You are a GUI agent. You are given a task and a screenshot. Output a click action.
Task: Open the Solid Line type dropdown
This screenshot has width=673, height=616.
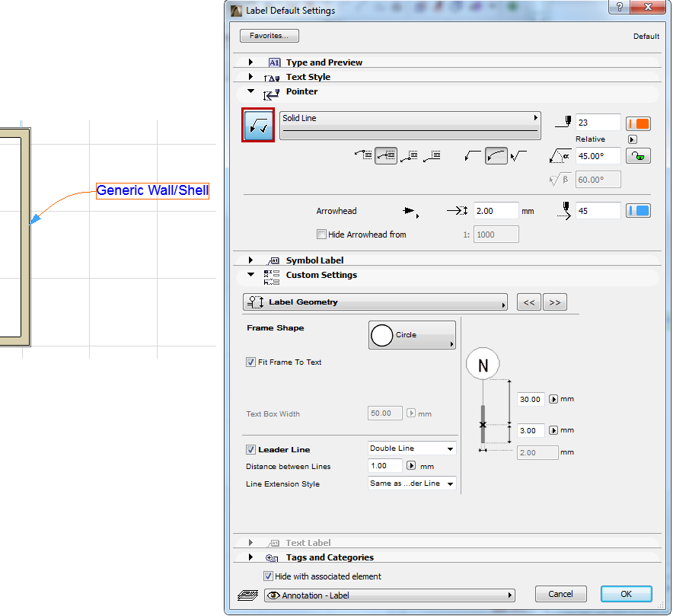coord(410,126)
